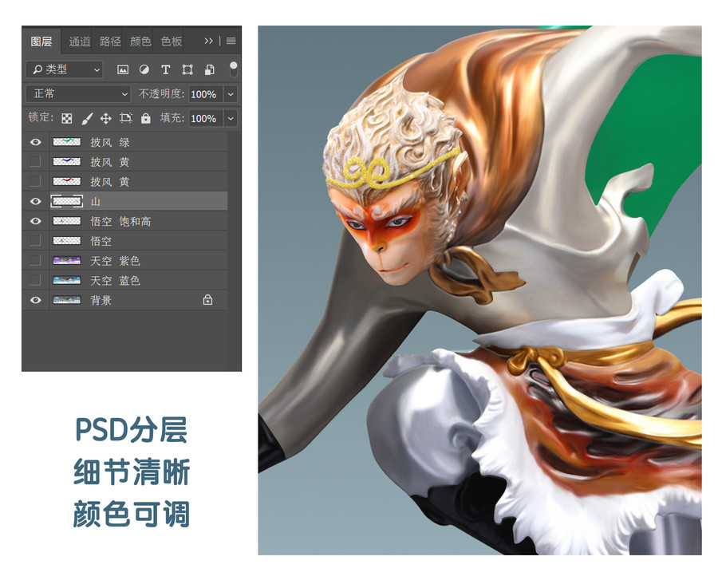Select the 天空 紫色 layer thumbnail

pos(67,261)
